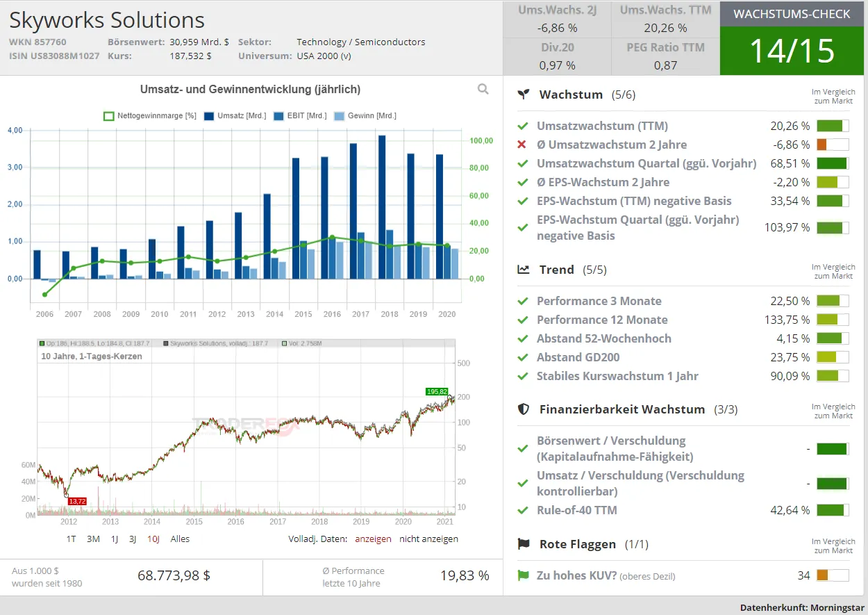Click the EPS-Wachstum Quartal 103,97 % value
This screenshot has width=868, height=615.
(x=787, y=227)
